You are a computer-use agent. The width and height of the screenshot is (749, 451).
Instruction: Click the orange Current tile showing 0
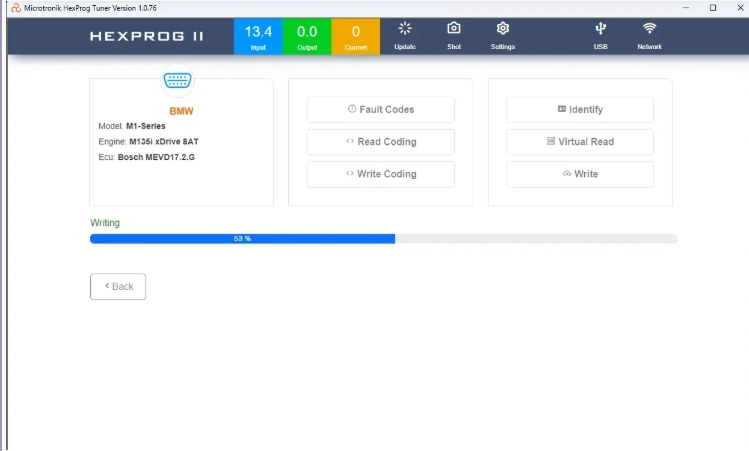[355, 37]
